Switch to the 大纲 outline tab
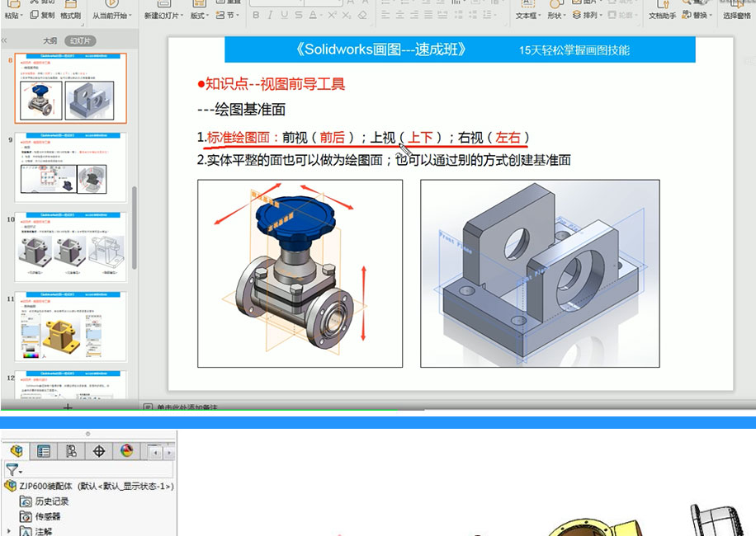Screen dimensions: 756x536 coord(50,41)
